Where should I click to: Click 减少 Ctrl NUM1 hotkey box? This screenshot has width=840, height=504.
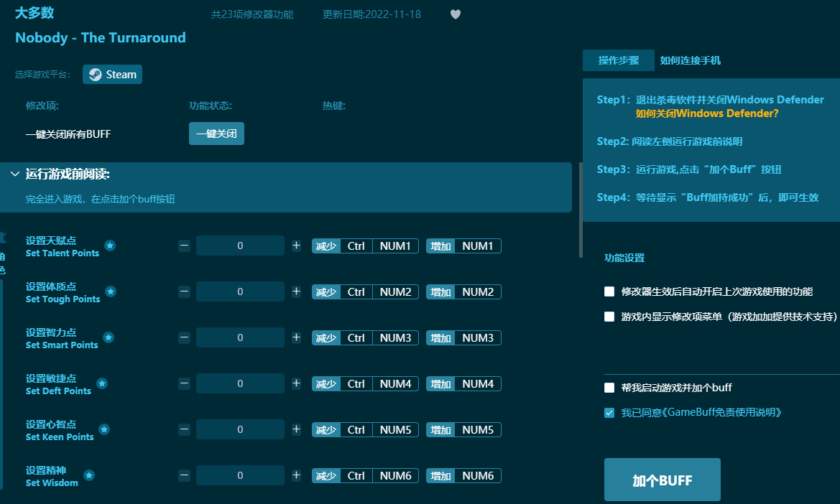(x=365, y=246)
